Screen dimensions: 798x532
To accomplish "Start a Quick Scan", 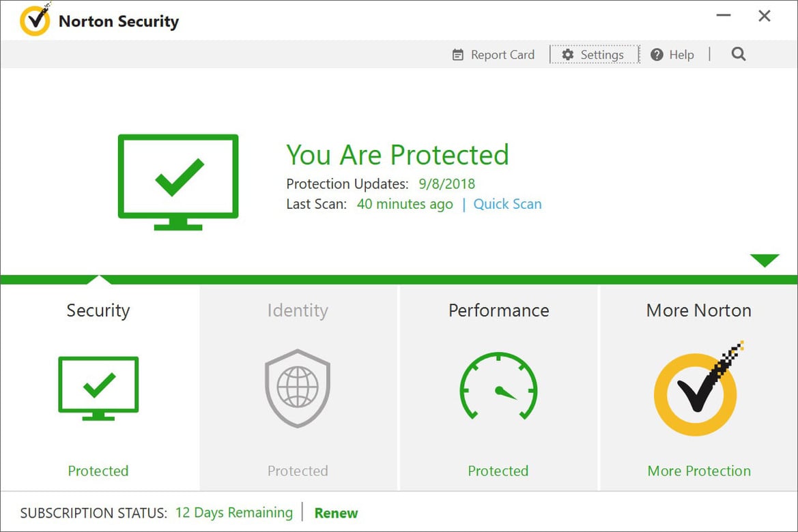I will pyautogui.click(x=507, y=204).
